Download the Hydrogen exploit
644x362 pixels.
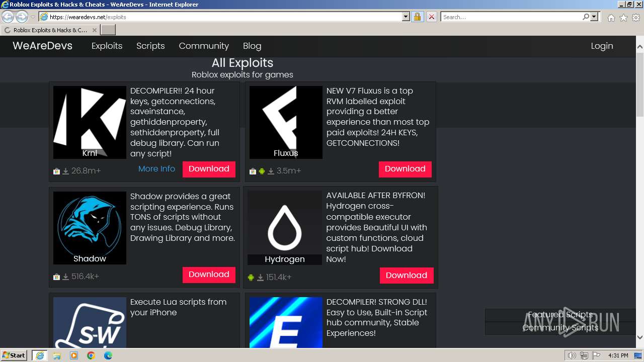[x=407, y=276]
